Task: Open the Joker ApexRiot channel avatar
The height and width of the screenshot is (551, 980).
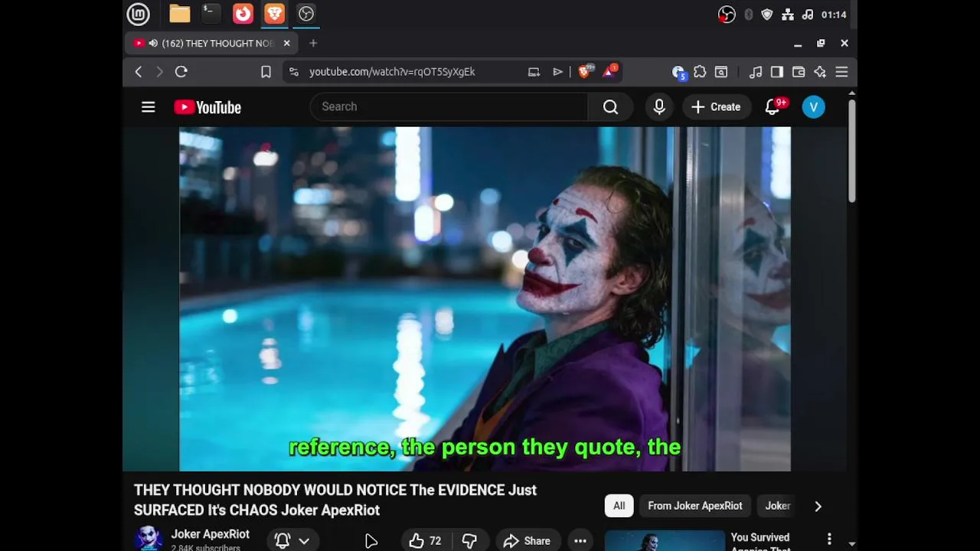Action: click(149, 538)
